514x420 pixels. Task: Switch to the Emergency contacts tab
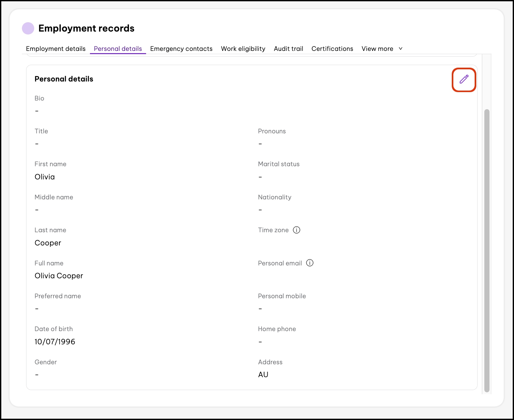pos(181,49)
